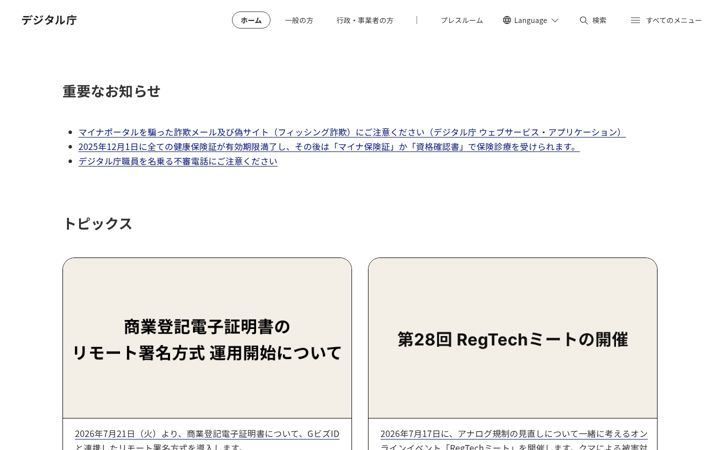Click the globe icon beside Language
The width and height of the screenshot is (720, 450).
[x=506, y=20]
